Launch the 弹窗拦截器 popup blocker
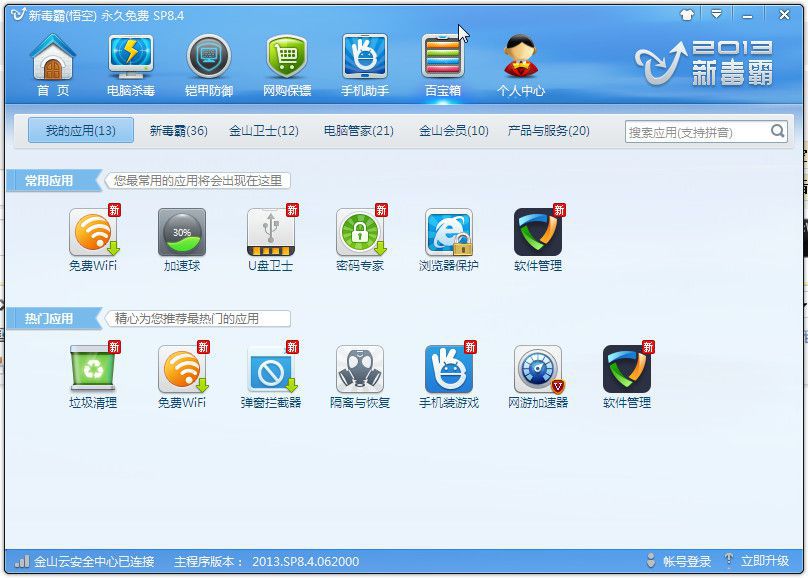The height and width of the screenshot is (578, 808). click(x=271, y=375)
